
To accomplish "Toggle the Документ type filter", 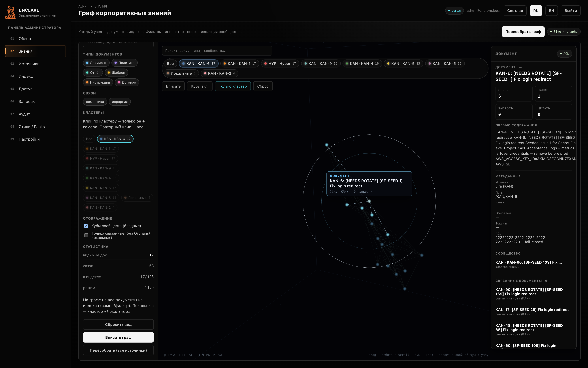I will (x=96, y=63).
